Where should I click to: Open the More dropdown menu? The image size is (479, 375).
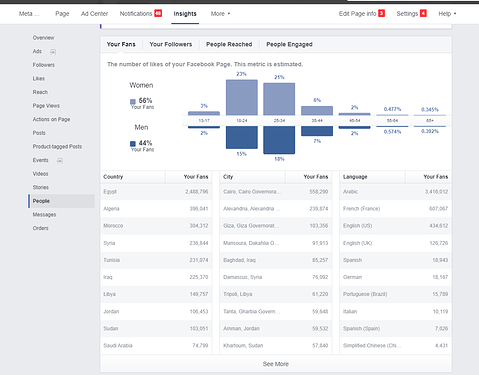220,14
